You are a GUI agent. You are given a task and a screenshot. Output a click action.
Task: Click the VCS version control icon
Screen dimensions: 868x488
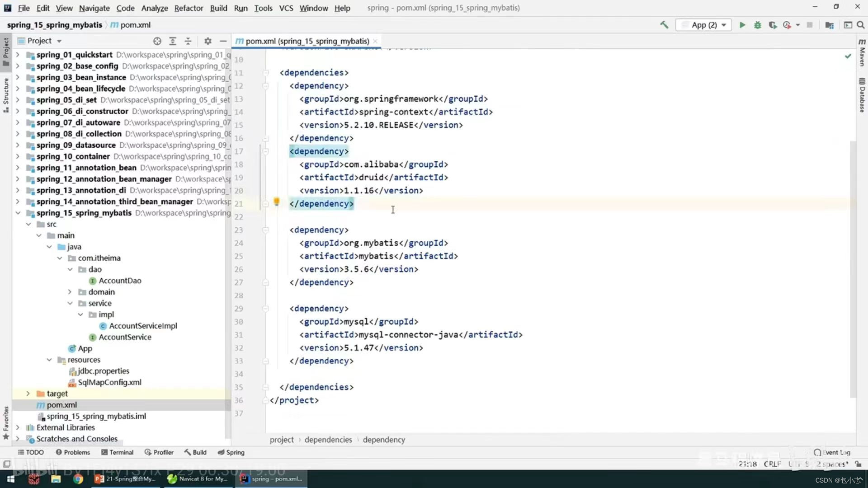tap(286, 8)
